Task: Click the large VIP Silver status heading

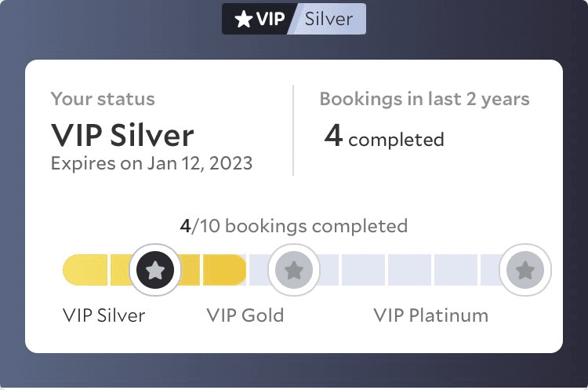Action: [x=122, y=135]
